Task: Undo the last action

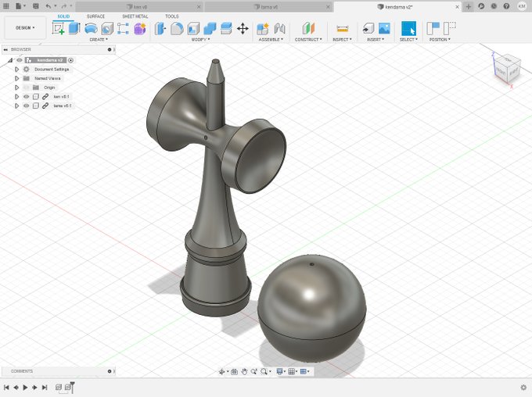Action: coord(49,6)
